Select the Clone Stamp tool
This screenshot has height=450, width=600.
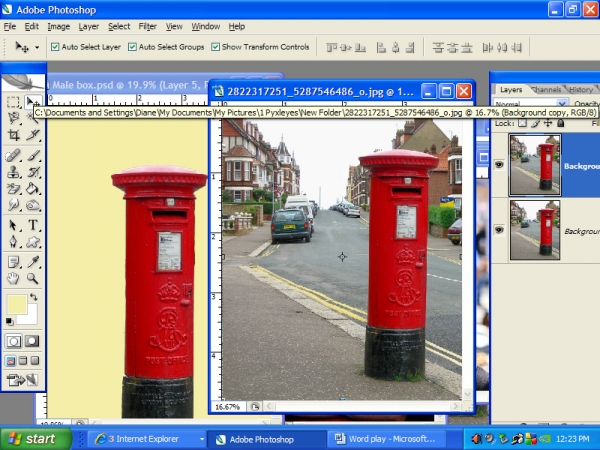coord(13,172)
